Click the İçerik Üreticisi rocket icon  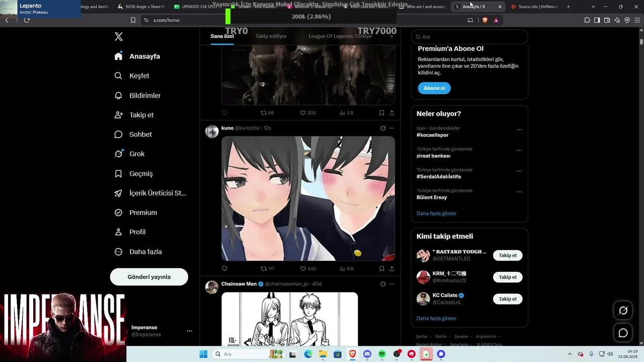pos(119,193)
